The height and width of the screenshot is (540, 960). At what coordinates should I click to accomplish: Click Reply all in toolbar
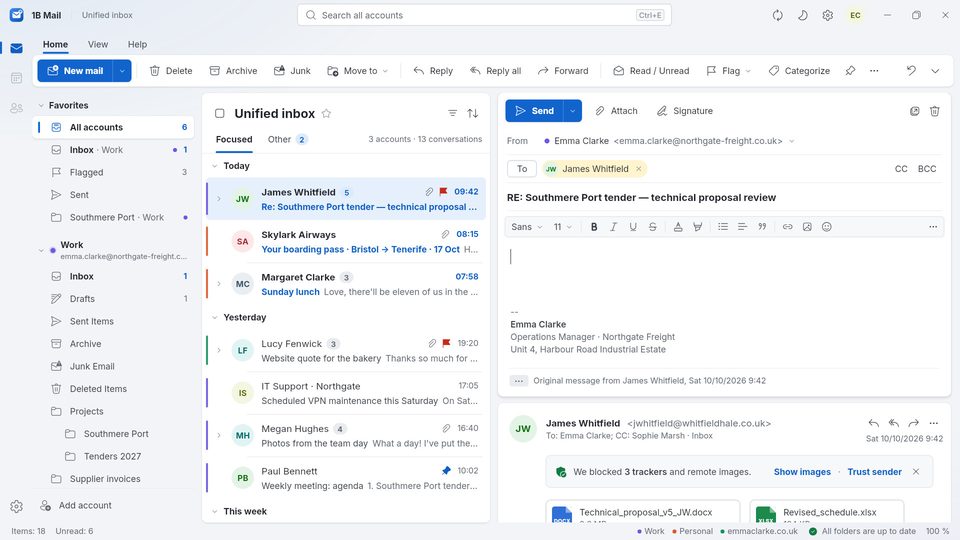coord(495,71)
